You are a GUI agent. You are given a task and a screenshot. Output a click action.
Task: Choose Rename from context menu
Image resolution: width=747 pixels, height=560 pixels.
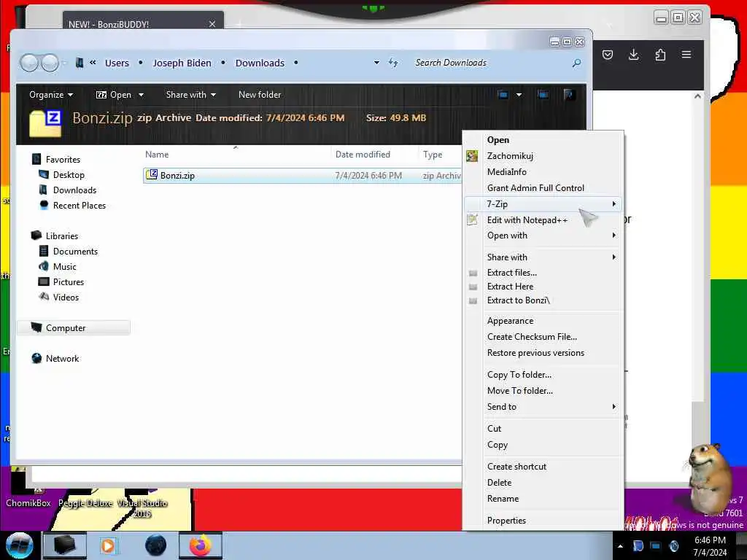coord(543,499)
